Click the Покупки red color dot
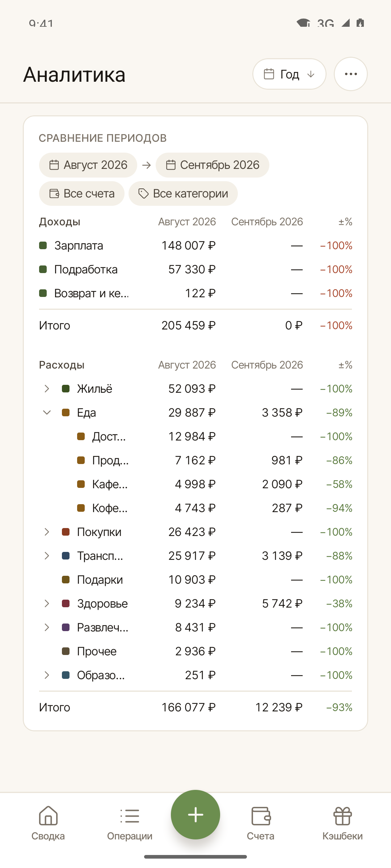Viewport: 391px width, 868px height. pyautogui.click(x=66, y=532)
